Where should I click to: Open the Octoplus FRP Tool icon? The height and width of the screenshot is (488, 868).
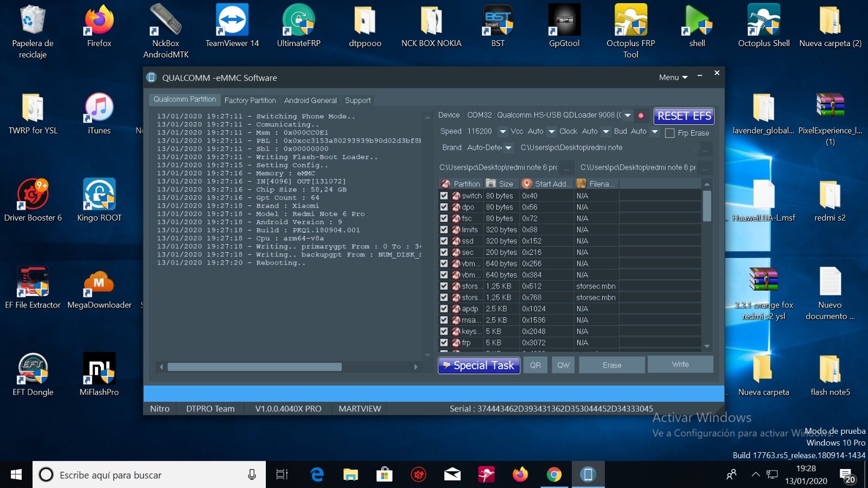[630, 31]
